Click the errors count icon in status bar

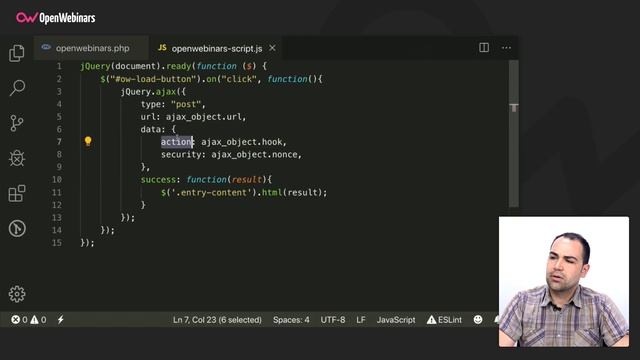click(16, 320)
